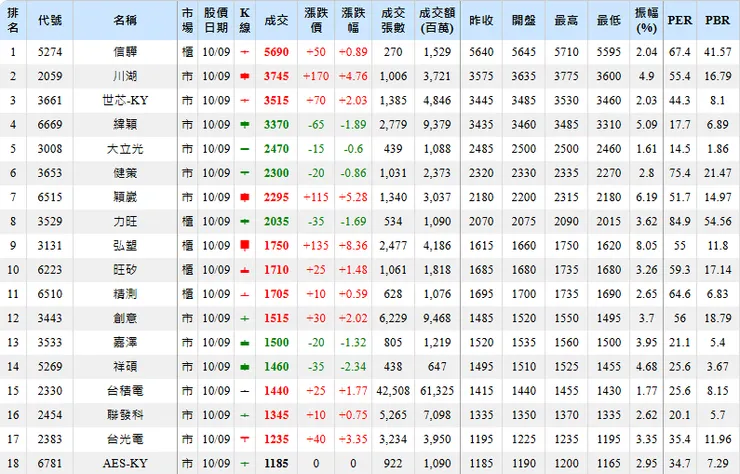
Task: Sort by the PBR column header
Action: tap(718, 20)
